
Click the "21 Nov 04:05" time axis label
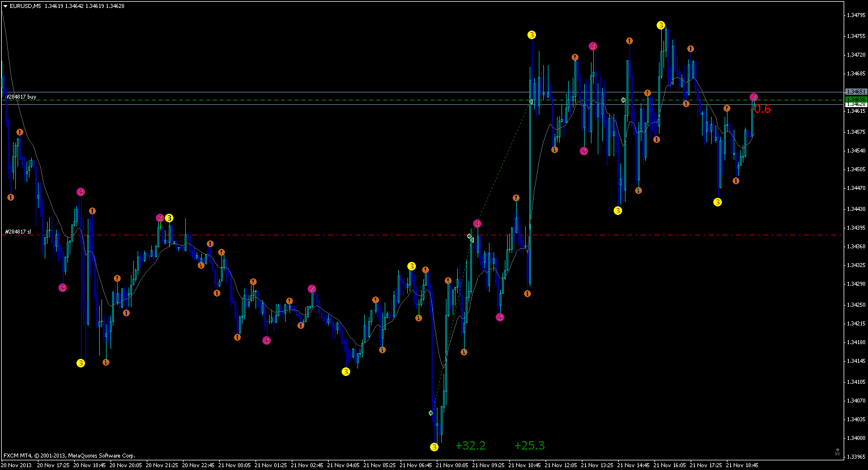coord(343,465)
